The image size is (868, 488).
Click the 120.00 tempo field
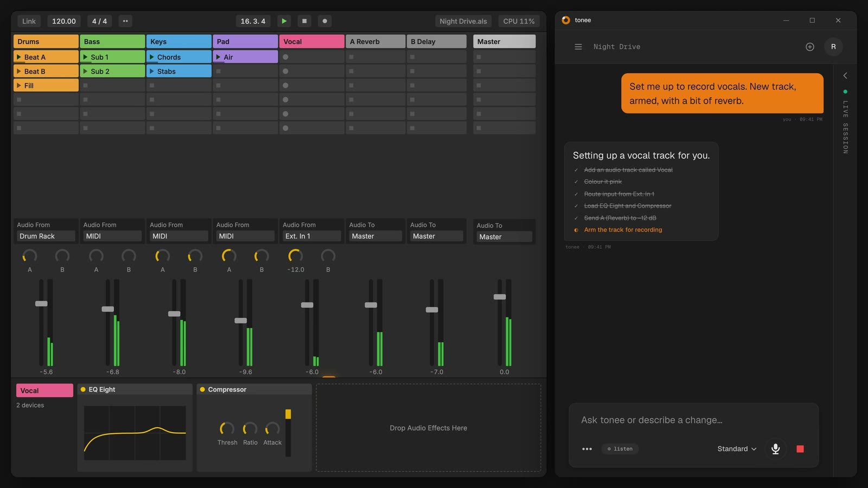[64, 21]
